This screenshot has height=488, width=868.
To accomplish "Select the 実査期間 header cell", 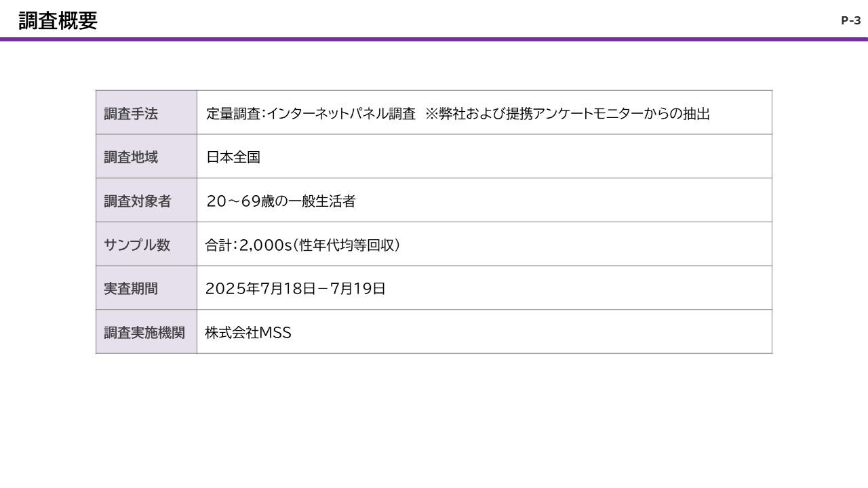I will coord(131,289).
